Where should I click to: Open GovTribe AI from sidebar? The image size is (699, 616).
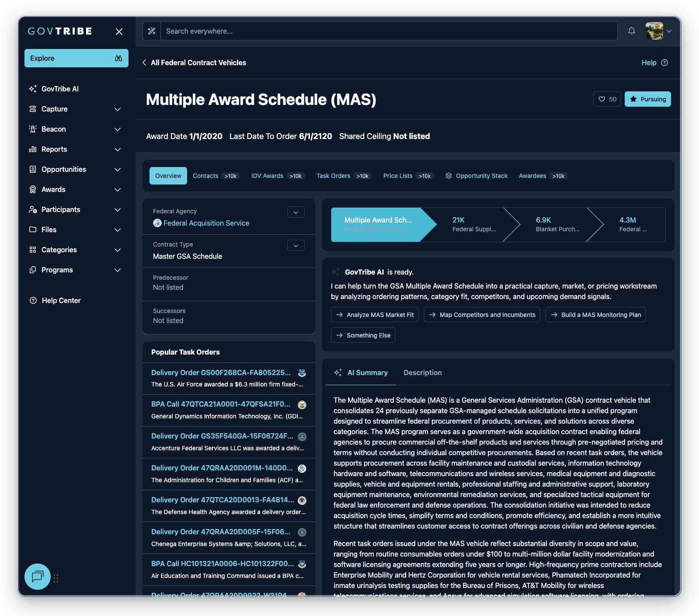pos(60,89)
